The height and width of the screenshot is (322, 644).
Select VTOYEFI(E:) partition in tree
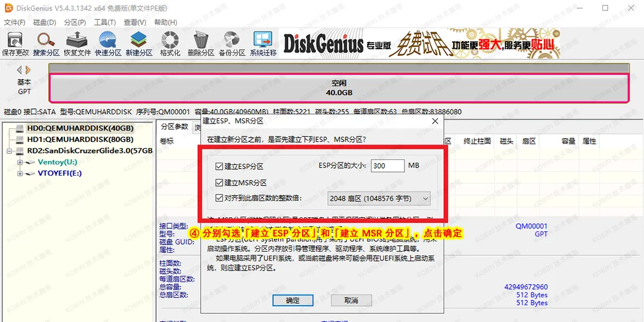coord(60,173)
